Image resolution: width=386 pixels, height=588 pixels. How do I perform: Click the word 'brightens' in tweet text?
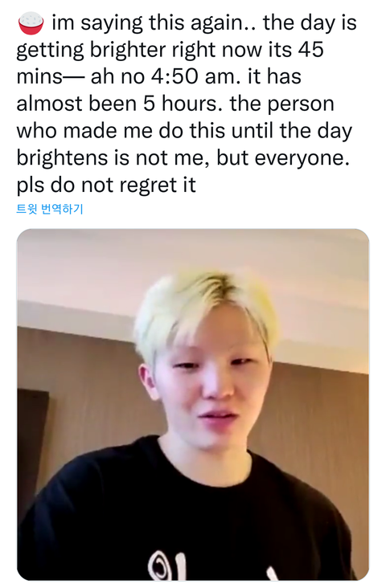click(x=63, y=158)
